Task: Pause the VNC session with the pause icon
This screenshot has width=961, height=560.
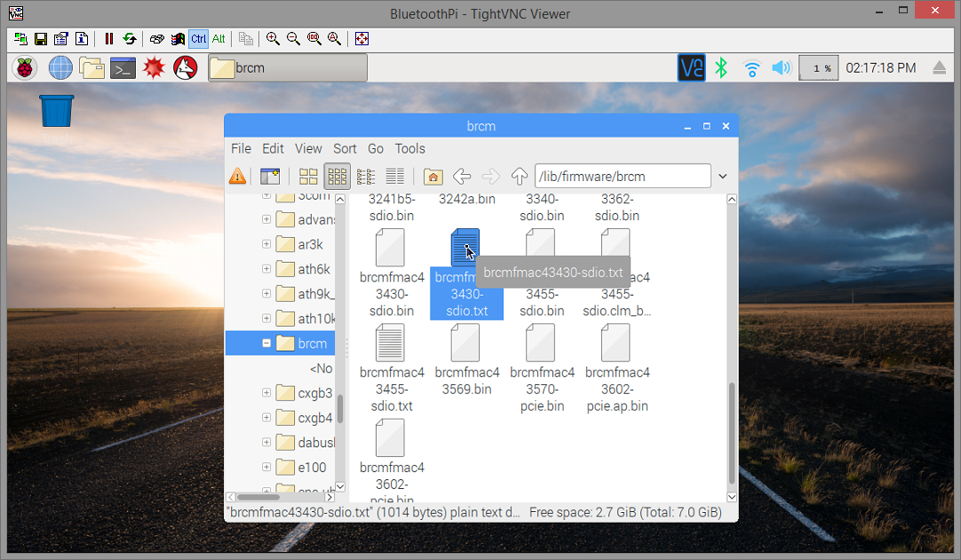Action: [x=109, y=38]
